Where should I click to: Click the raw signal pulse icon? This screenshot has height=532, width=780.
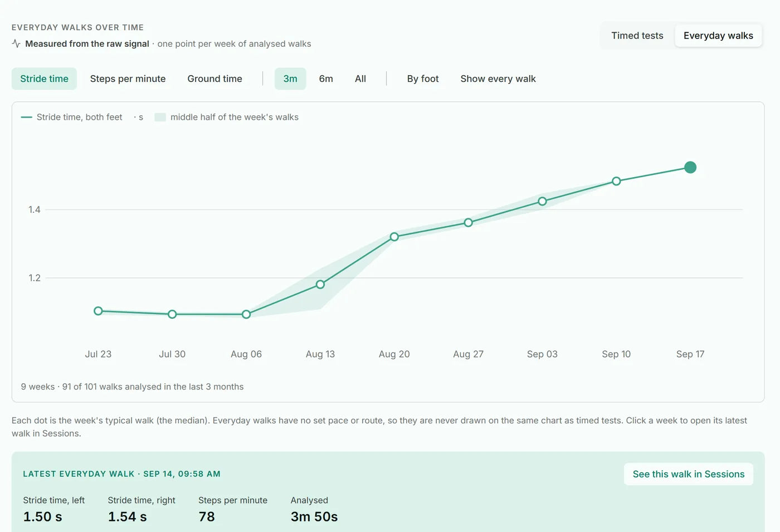(x=16, y=43)
